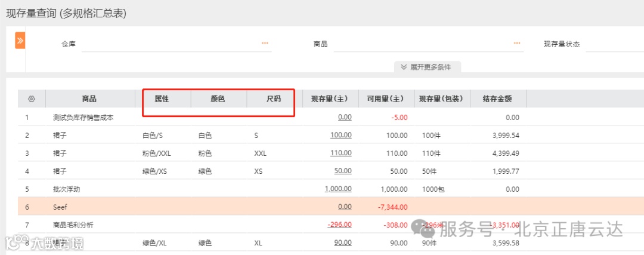Viewport: 644px width, 255px height.
Task: Select the 批次浮动 product cell
Action: [x=67, y=189]
